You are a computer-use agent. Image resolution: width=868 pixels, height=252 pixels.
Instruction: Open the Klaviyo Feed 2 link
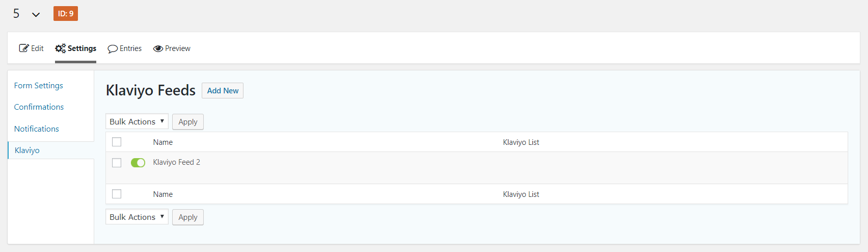pos(176,162)
